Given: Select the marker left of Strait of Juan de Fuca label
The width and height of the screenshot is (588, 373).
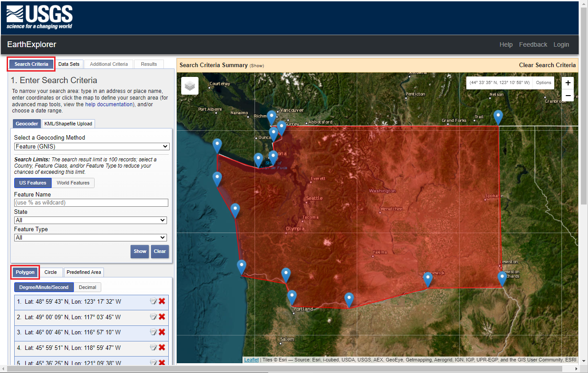Looking at the screenshot, I should (258, 160).
